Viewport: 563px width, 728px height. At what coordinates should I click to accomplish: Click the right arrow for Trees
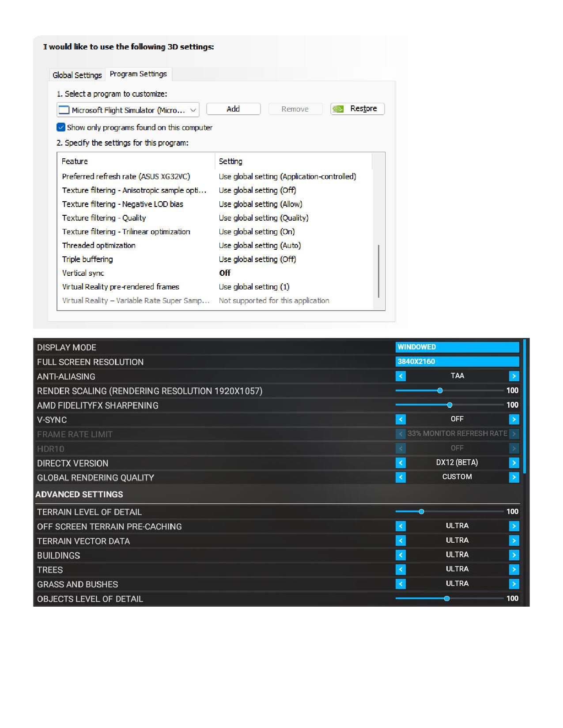514,570
